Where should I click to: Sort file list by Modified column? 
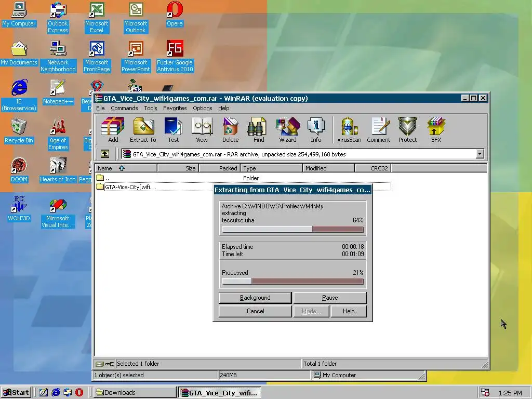point(328,168)
